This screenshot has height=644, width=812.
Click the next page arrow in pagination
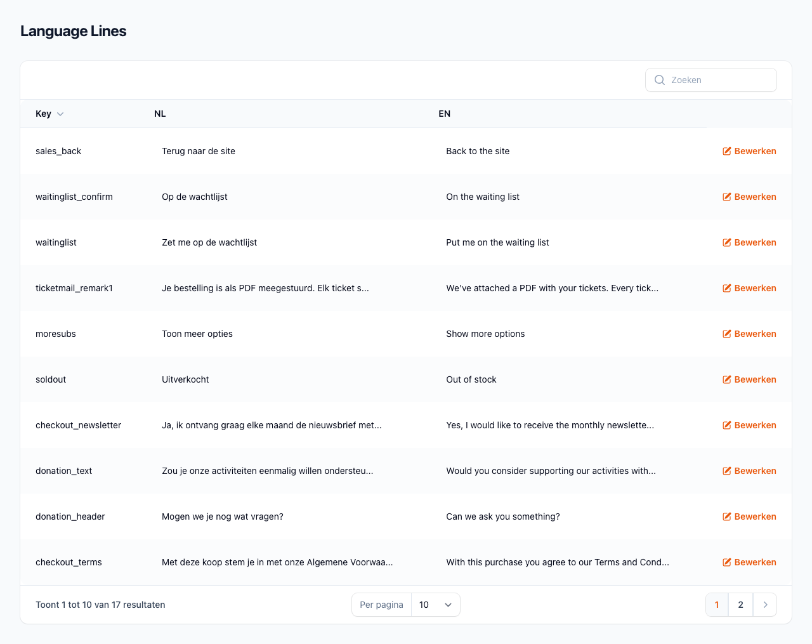765,605
